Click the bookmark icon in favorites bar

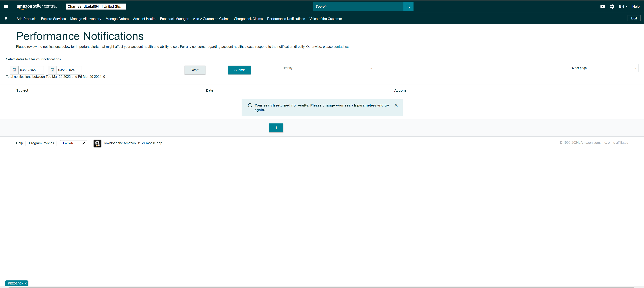[6, 18]
